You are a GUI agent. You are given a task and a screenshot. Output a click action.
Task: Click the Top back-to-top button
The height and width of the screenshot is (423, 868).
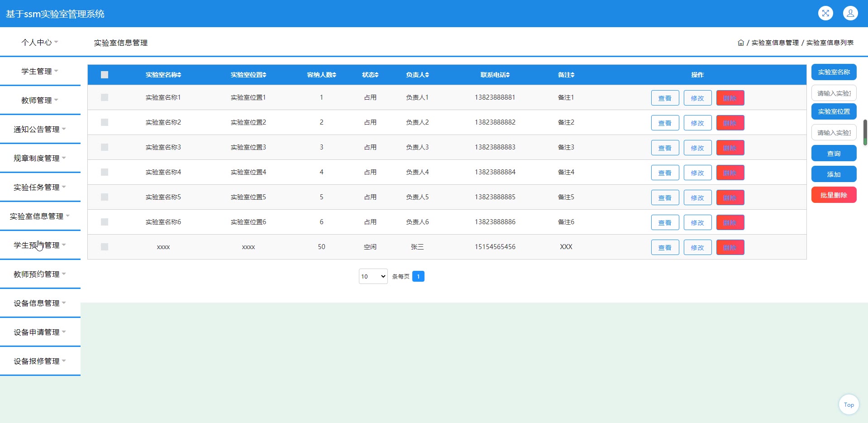(849, 404)
